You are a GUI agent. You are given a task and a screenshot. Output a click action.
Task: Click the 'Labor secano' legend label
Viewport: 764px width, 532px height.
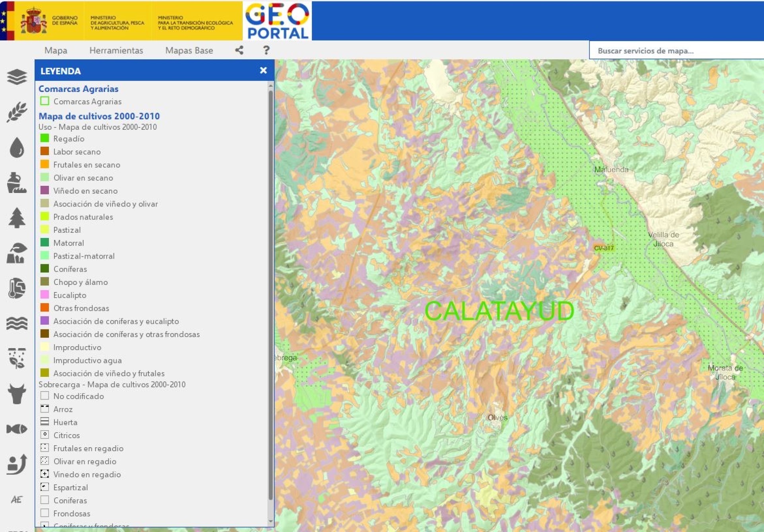pyautogui.click(x=77, y=152)
